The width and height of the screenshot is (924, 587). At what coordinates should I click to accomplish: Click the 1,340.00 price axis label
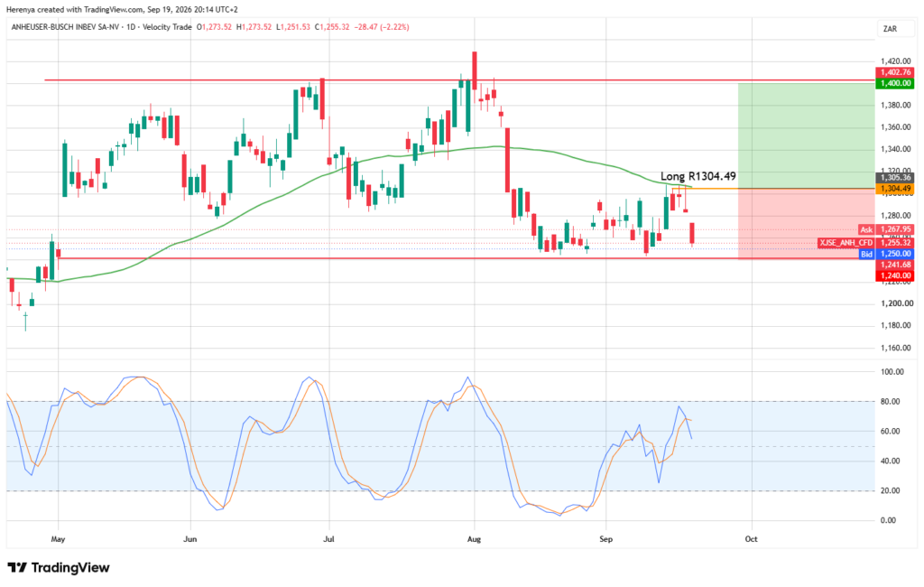click(x=895, y=150)
